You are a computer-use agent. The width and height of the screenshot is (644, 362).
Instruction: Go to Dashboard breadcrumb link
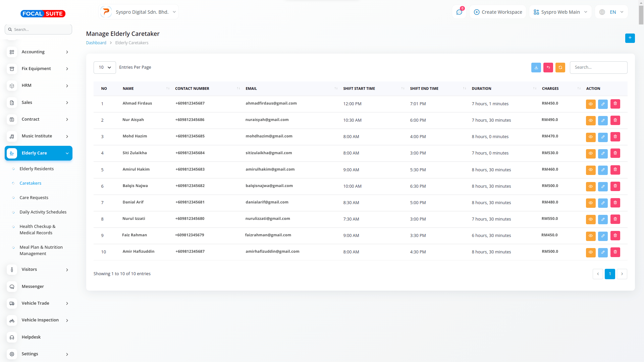tap(96, 43)
